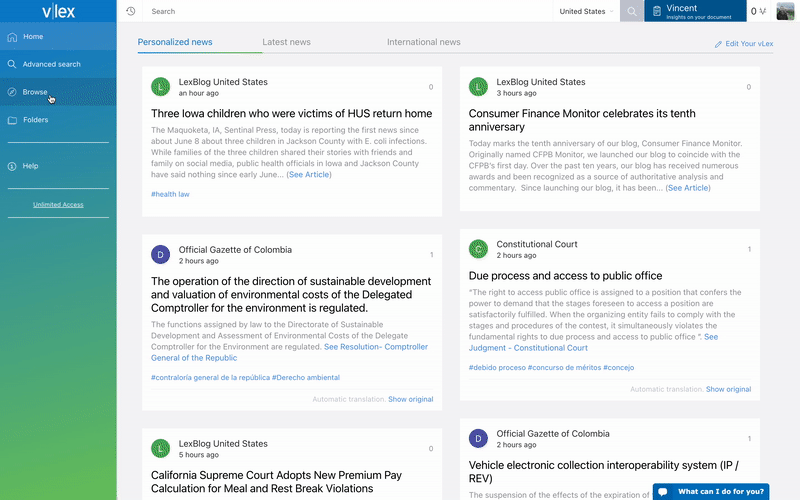The height and width of the screenshot is (500, 800).
Task: Open See Article link in Iowa children story
Action: [309, 174]
